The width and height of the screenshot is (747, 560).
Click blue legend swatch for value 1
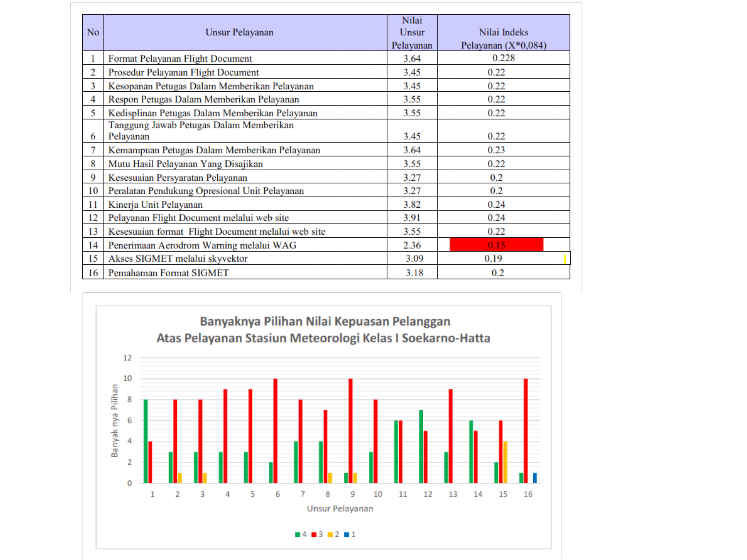(x=346, y=534)
